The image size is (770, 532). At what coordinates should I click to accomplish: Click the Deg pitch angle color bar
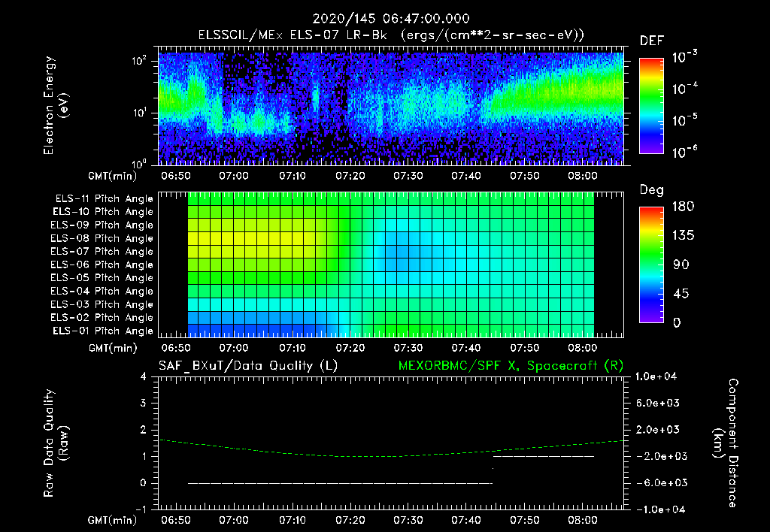[651, 264]
